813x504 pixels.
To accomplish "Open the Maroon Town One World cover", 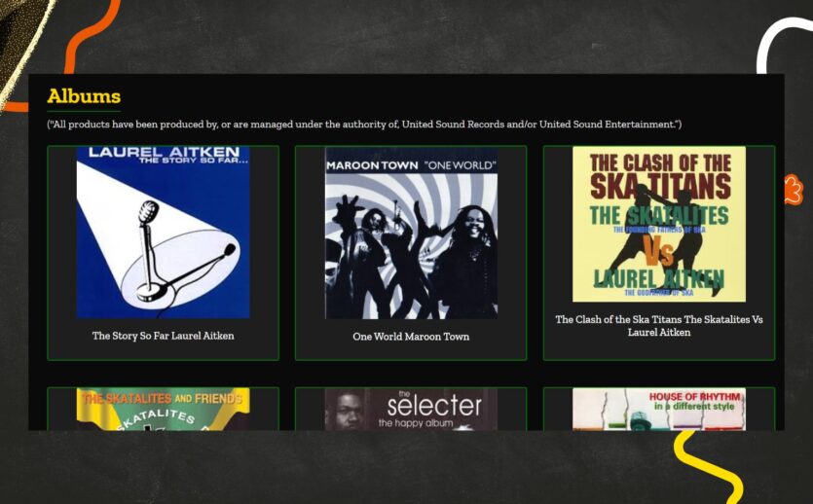I will coord(411,233).
